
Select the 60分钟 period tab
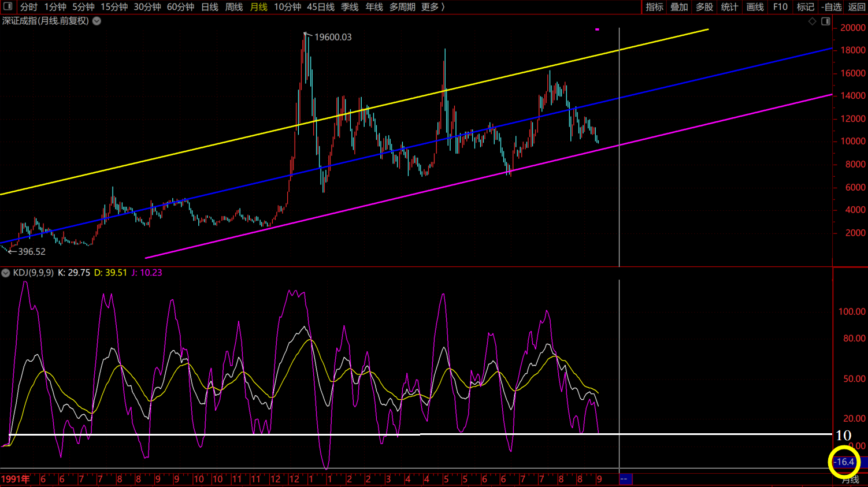[x=180, y=7]
